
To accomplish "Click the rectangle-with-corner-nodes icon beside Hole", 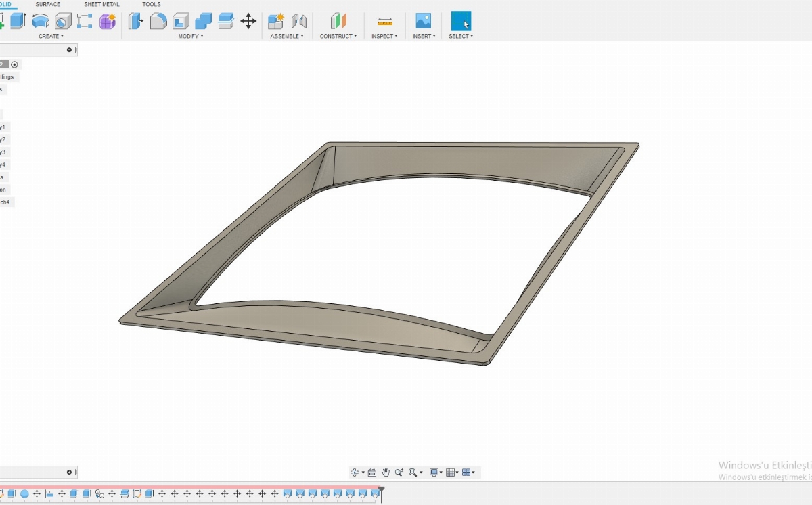I will [85, 21].
